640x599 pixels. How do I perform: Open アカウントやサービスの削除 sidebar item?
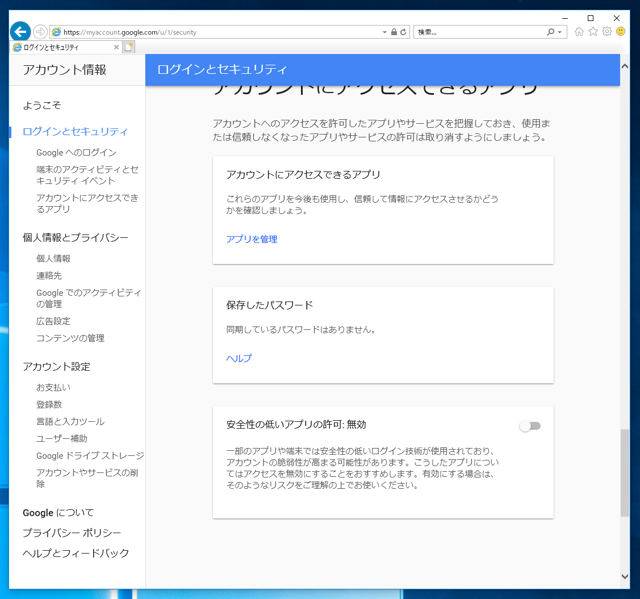pos(87,478)
